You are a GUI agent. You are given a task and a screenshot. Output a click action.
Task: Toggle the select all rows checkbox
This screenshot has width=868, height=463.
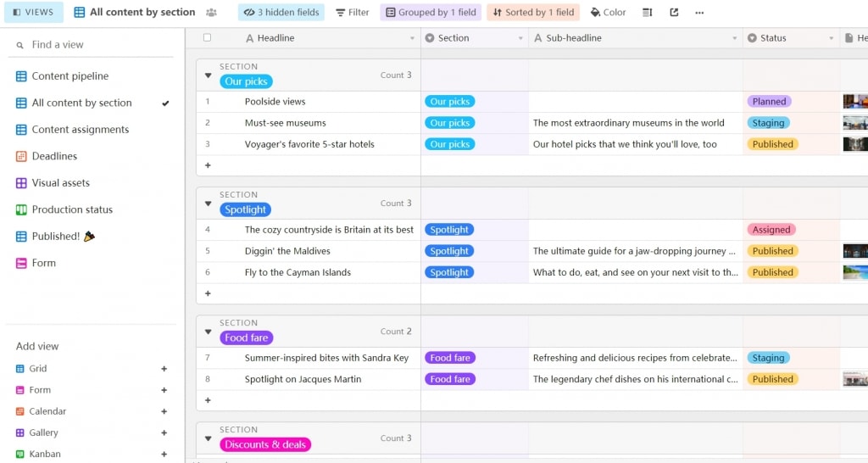tap(208, 38)
